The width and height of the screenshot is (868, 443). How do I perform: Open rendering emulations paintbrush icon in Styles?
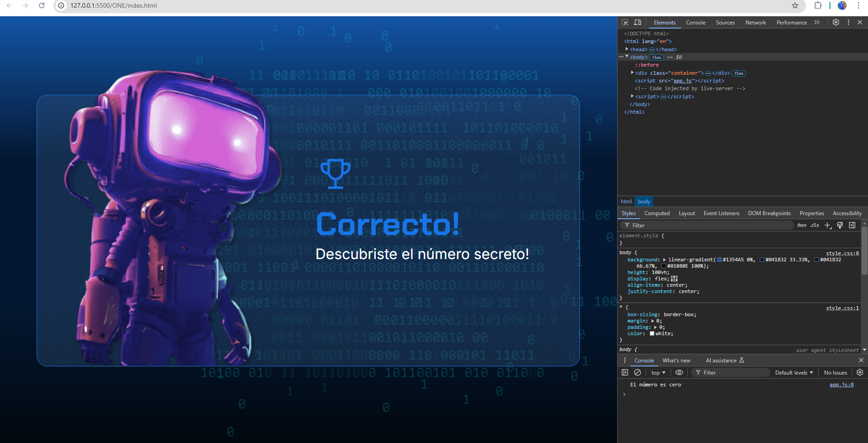pyautogui.click(x=840, y=225)
